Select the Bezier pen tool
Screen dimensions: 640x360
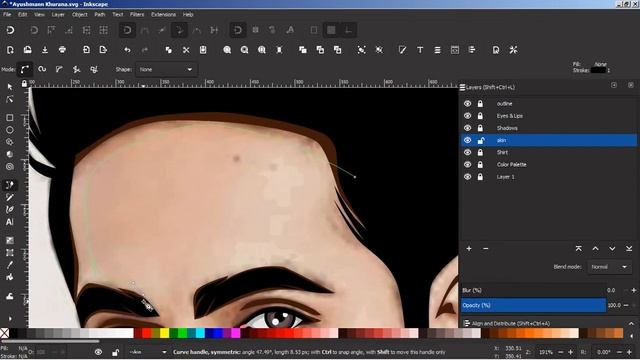tap(10, 185)
